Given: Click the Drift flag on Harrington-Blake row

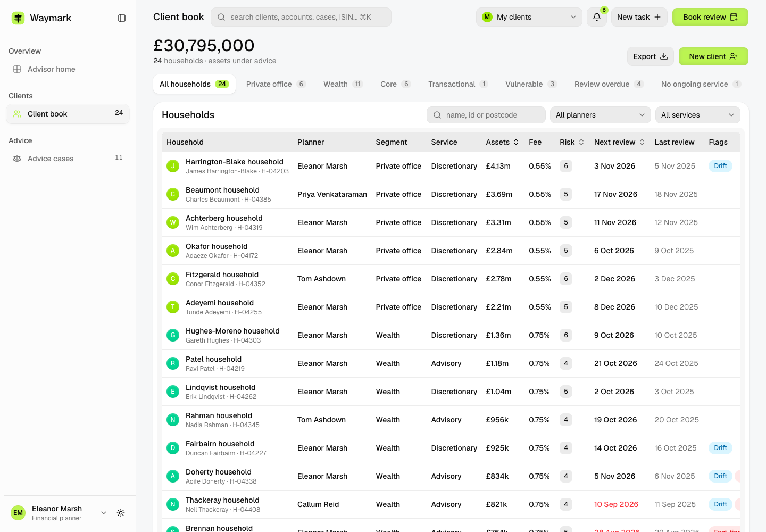Looking at the screenshot, I should coord(720,166).
